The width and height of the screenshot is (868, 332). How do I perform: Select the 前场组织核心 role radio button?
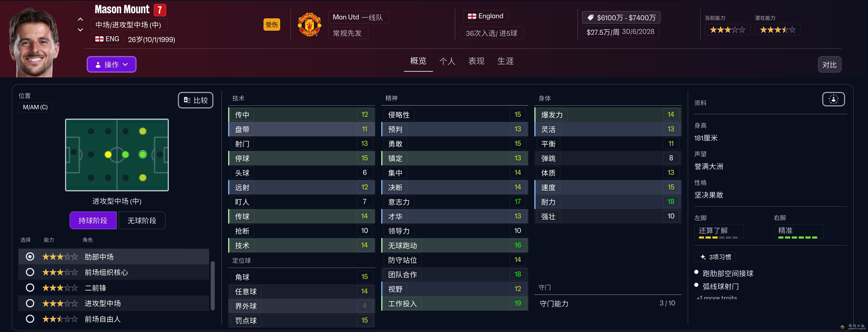(x=30, y=272)
